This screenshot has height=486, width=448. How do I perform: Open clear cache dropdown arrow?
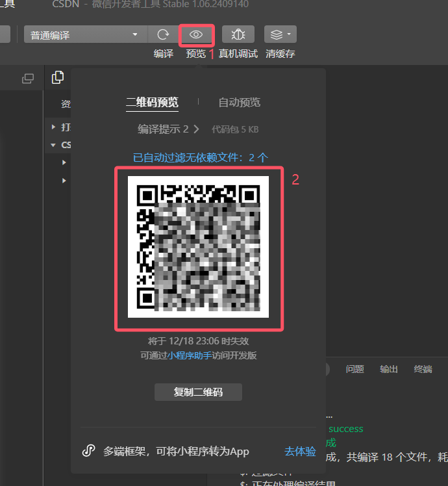pyautogui.click(x=289, y=34)
